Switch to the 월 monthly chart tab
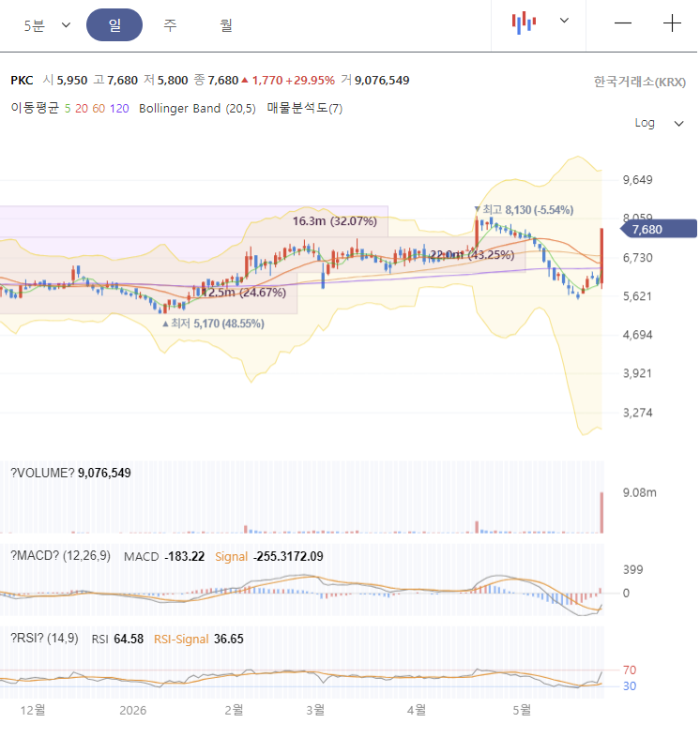Screen dimensions: 700x738 pyautogui.click(x=226, y=25)
